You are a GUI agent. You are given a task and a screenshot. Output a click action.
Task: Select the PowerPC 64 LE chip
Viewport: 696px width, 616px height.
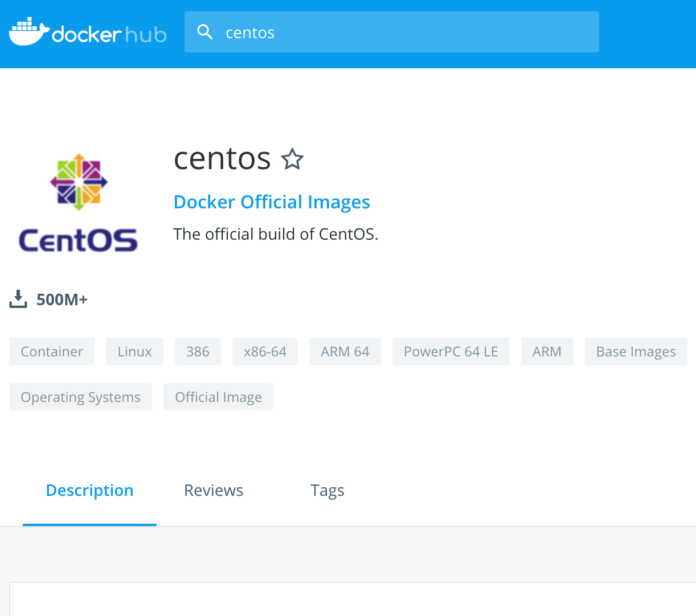click(451, 351)
